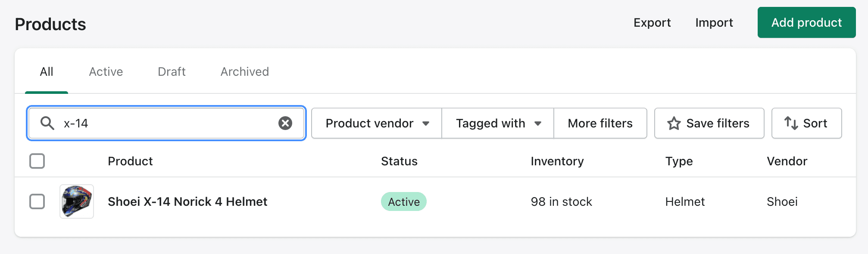Click the magnifying glass search icon

(47, 123)
